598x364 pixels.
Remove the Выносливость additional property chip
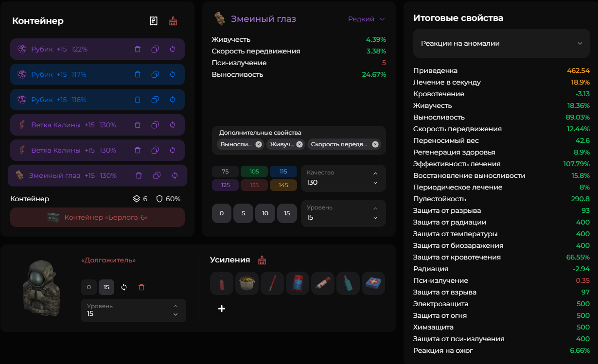pos(259,144)
